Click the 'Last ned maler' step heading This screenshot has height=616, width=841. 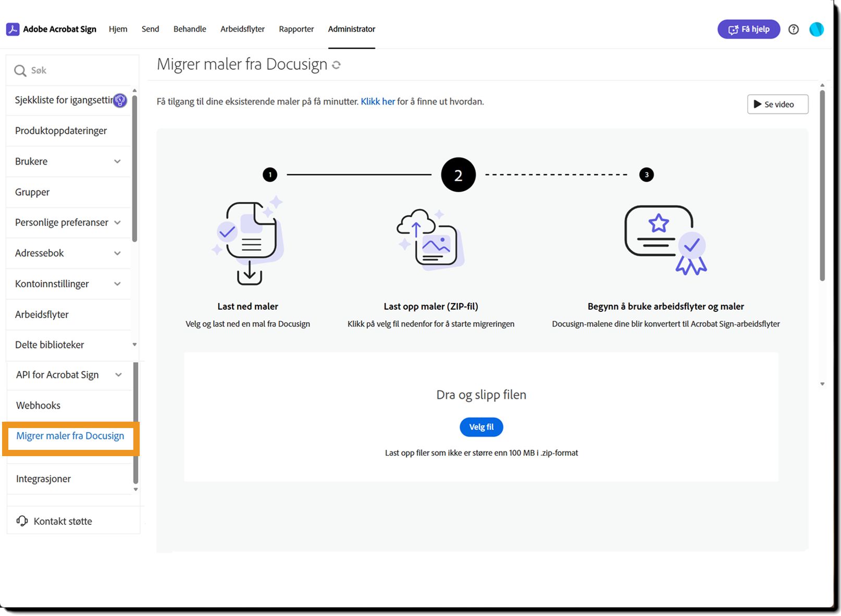click(x=248, y=307)
